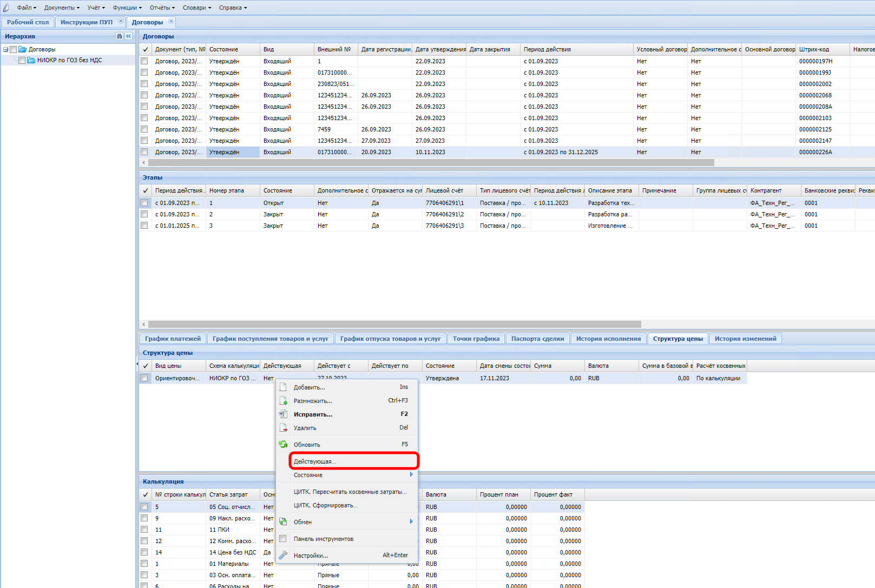Open the Документы dropdown menu
The height and width of the screenshot is (588, 875).
tap(62, 8)
